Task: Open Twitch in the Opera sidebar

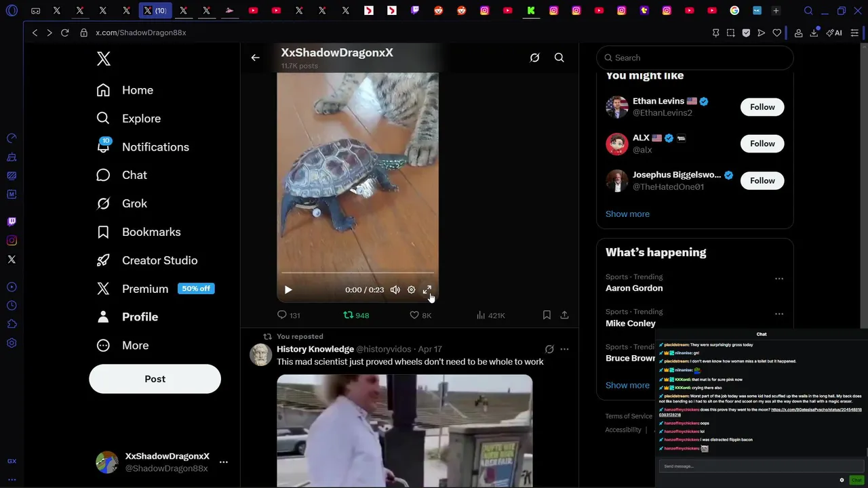Action: pos(12,222)
